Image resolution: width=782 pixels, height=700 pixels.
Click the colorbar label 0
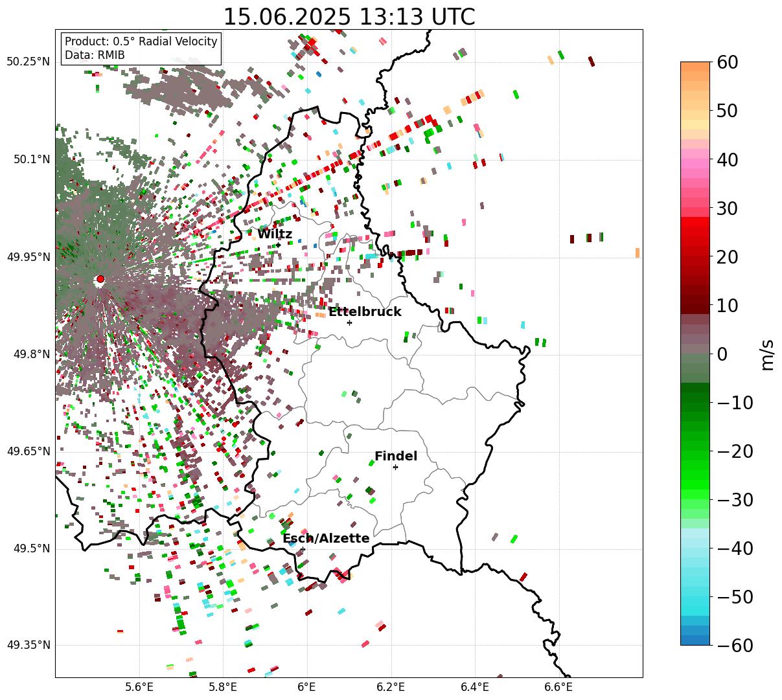(721, 354)
